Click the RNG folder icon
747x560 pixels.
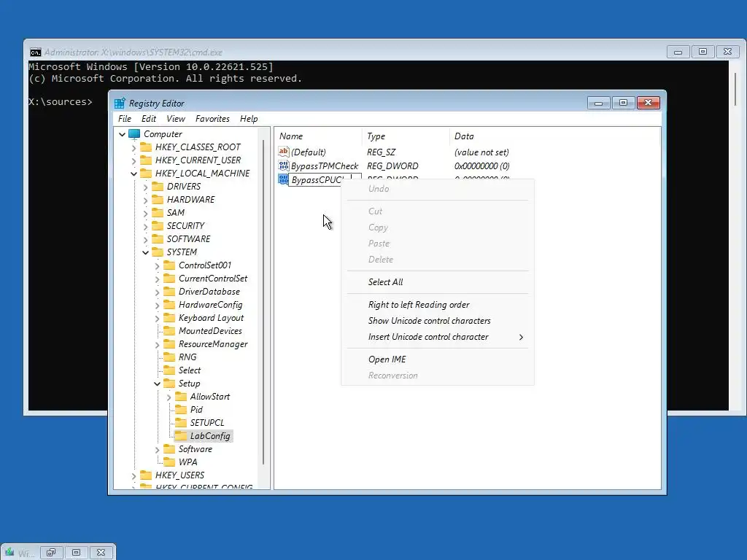coord(169,357)
